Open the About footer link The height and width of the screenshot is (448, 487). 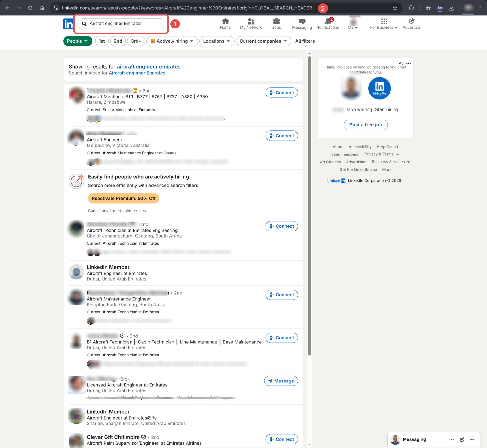338,147
